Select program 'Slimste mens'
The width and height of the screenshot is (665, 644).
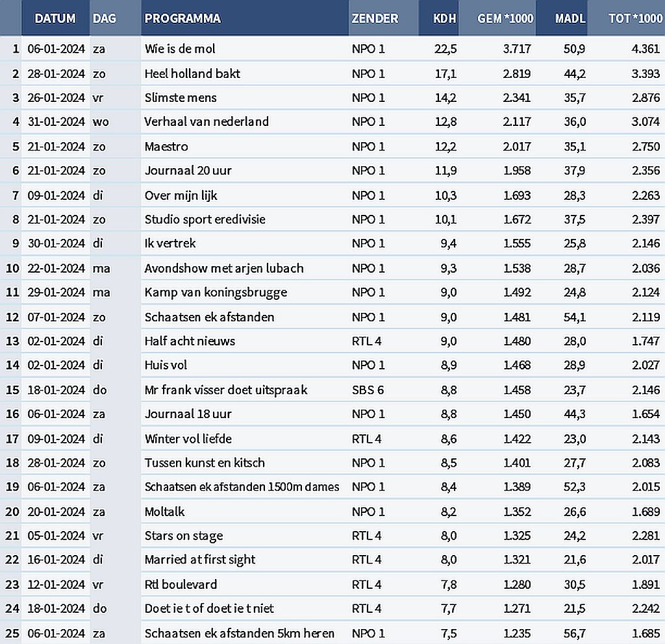pyautogui.click(x=181, y=98)
